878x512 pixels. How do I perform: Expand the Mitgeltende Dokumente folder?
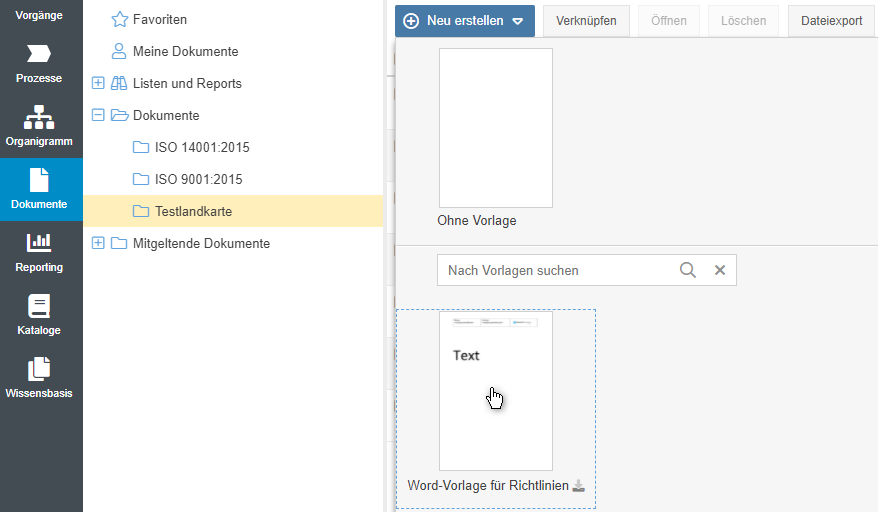coord(98,243)
